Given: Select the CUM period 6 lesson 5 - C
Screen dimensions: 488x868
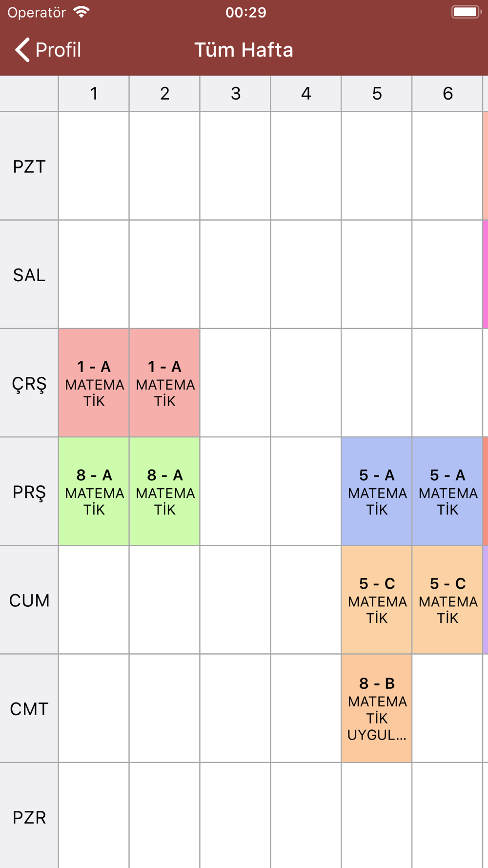Looking at the screenshot, I should (447, 599).
